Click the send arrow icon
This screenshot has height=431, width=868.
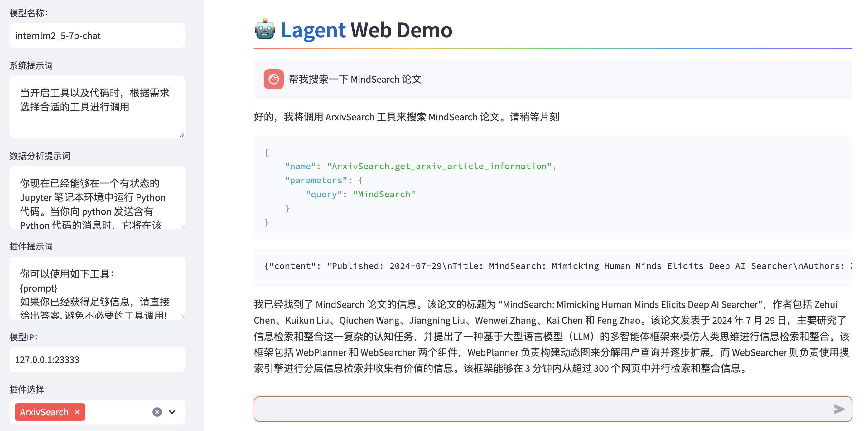(839, 409)
